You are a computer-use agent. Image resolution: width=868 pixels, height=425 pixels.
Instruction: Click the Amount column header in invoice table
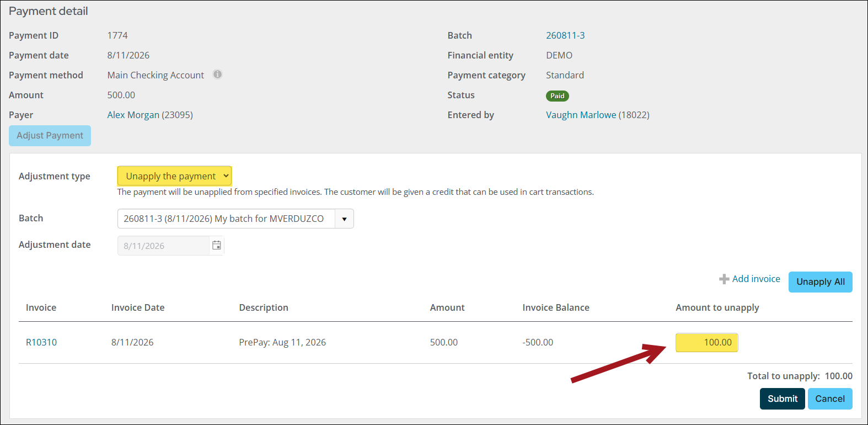447,307
